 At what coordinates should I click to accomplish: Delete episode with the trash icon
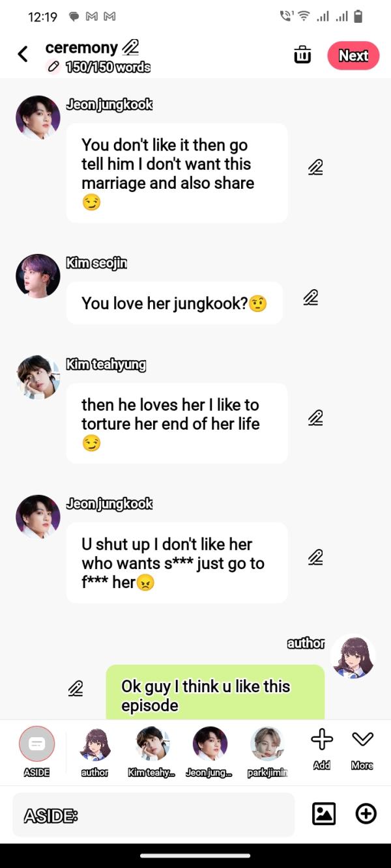point(302,55)
